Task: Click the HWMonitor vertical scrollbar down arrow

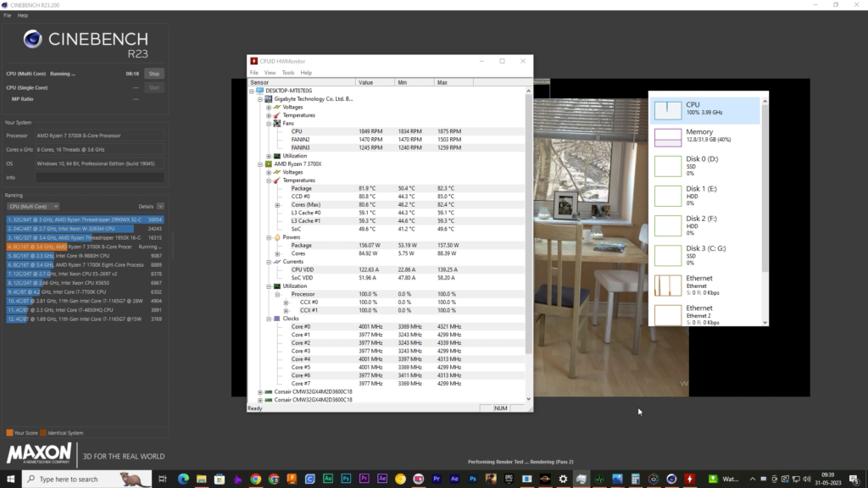Action: click(529, 399)
